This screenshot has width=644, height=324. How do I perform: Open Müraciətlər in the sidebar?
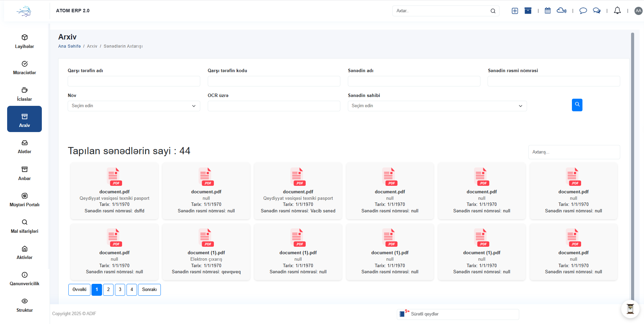[24, 68]
